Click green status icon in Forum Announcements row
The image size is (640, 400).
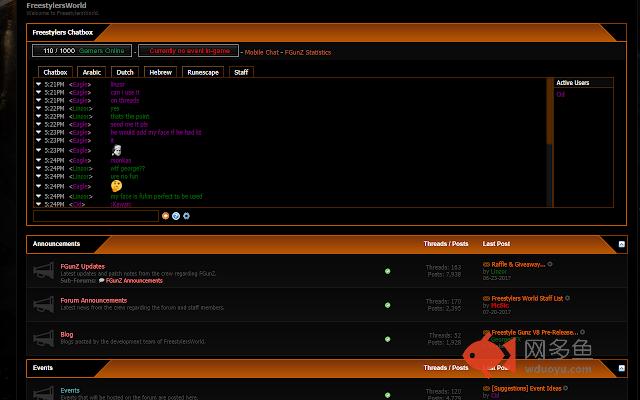point(387,305)
